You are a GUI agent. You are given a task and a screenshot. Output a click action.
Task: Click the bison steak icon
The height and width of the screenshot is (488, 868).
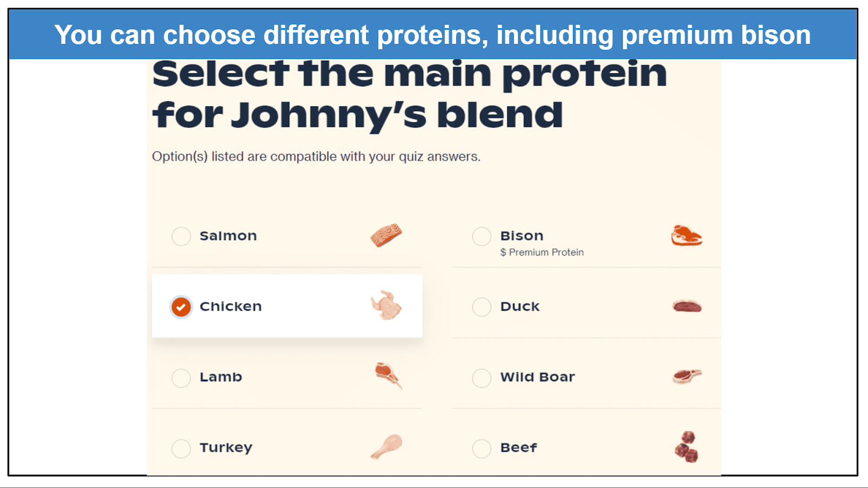pyautogui.click(x=686, y=236)
